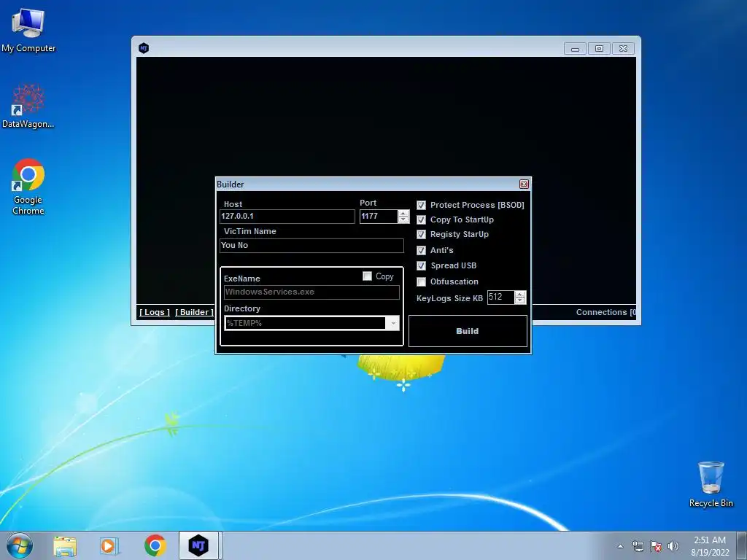Toggle Protect Process [BSOD] checkbox
This screenshot has width=747, height=560.
point(421,205)
